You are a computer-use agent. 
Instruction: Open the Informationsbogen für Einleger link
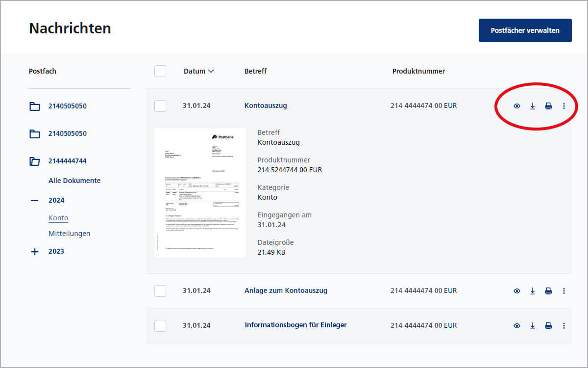295,325
